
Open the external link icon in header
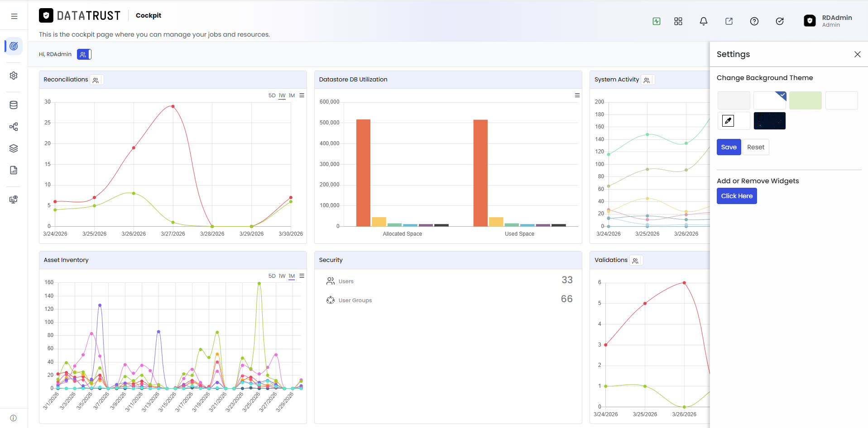coord(729,21)
